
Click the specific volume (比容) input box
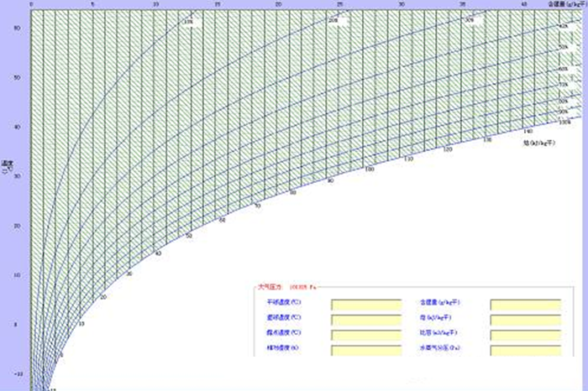pyautogui.click(x=525, y=335)
